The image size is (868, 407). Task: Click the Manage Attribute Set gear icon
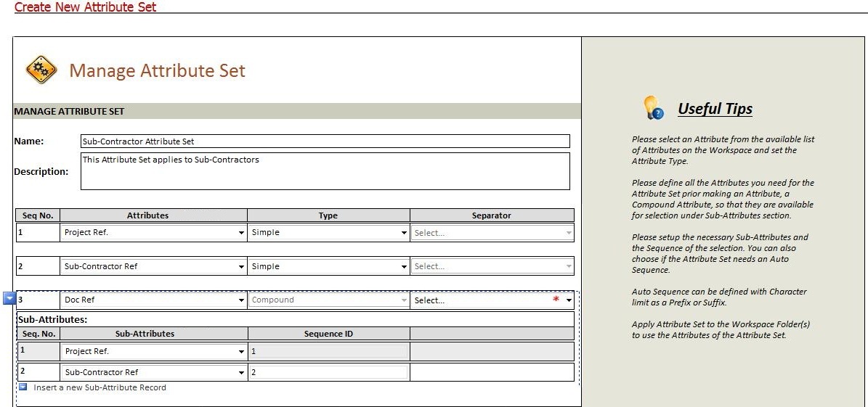click(x=41, y=70)
